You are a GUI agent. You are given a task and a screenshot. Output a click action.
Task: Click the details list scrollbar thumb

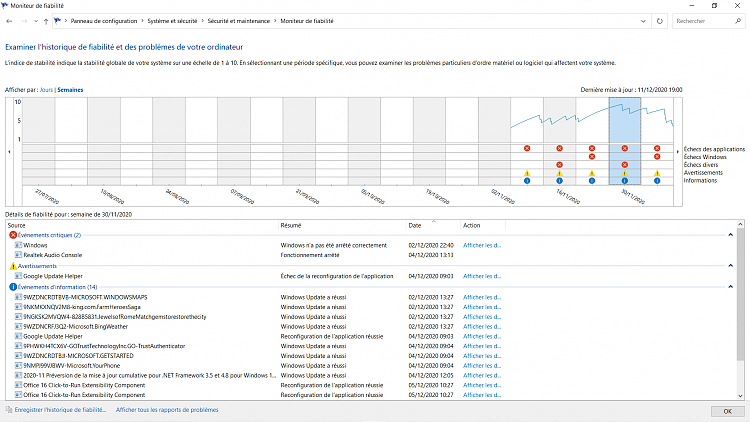point(740,294)
